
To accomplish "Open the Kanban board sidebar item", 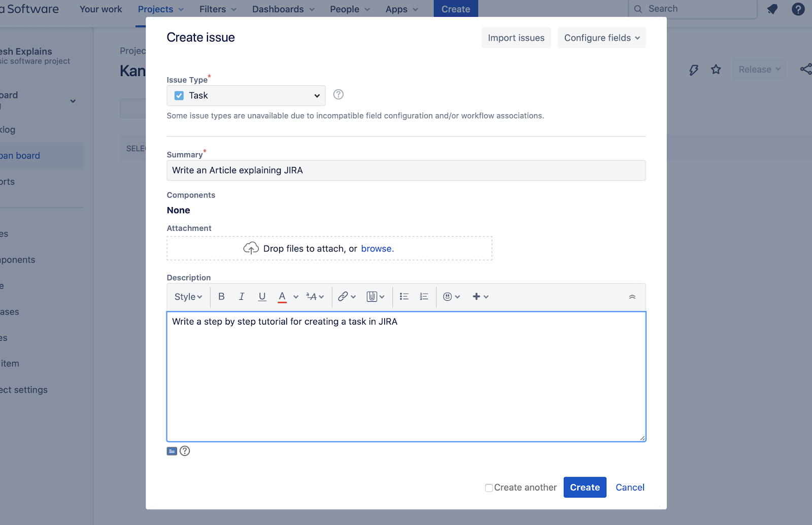I will 41,156.
